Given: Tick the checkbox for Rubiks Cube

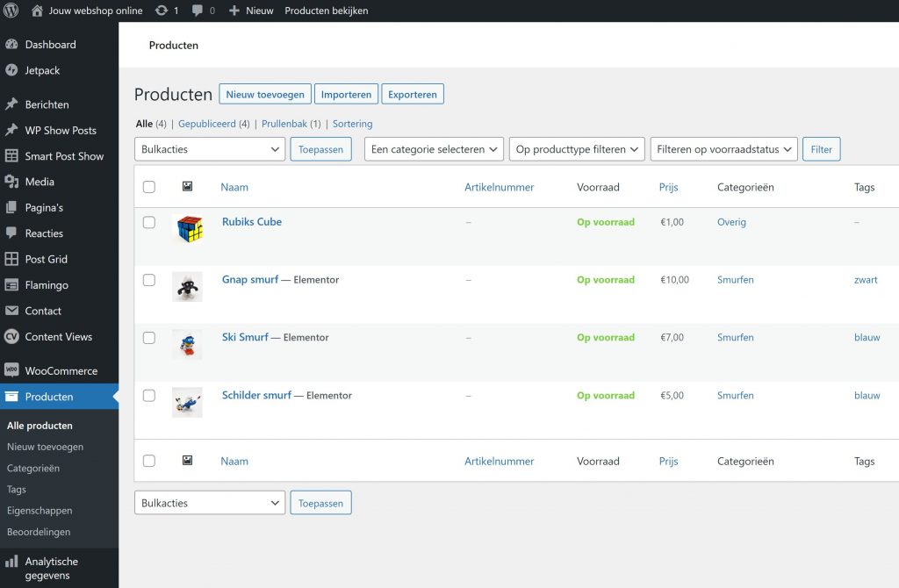Looking at the screenshot, I should coord(149,222).
